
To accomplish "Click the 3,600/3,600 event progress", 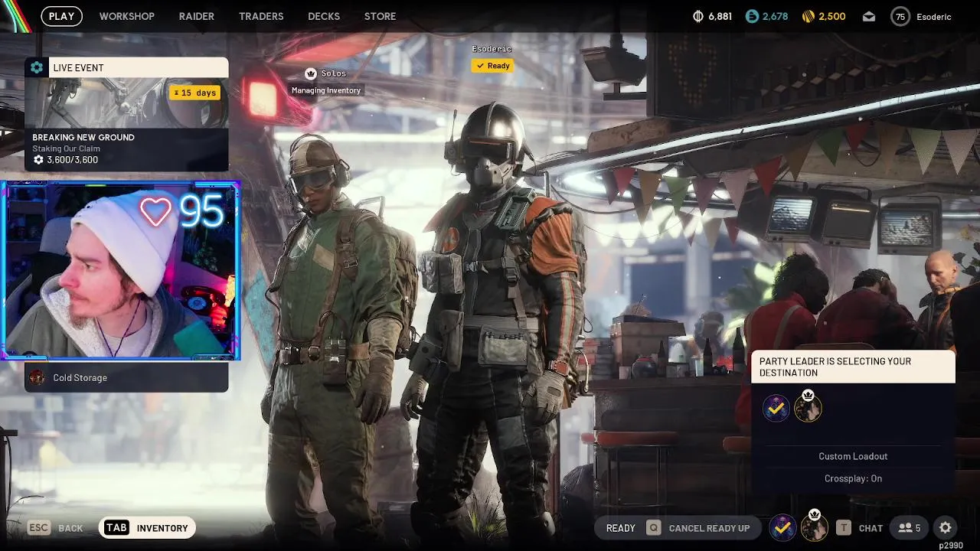I will 65,160.
